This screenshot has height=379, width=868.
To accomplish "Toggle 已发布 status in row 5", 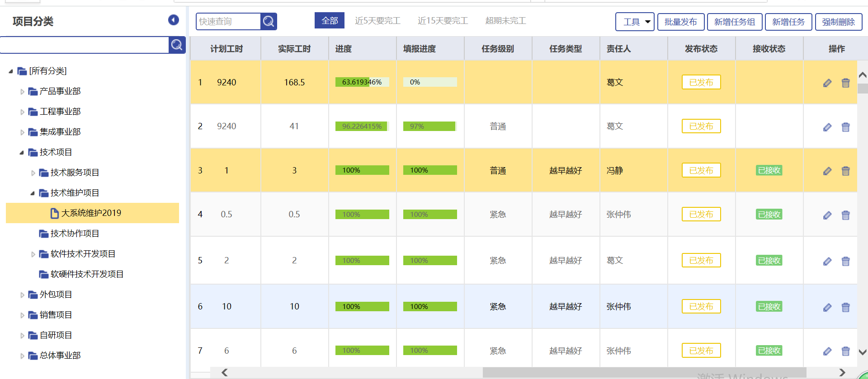I will tap(701, 260).
